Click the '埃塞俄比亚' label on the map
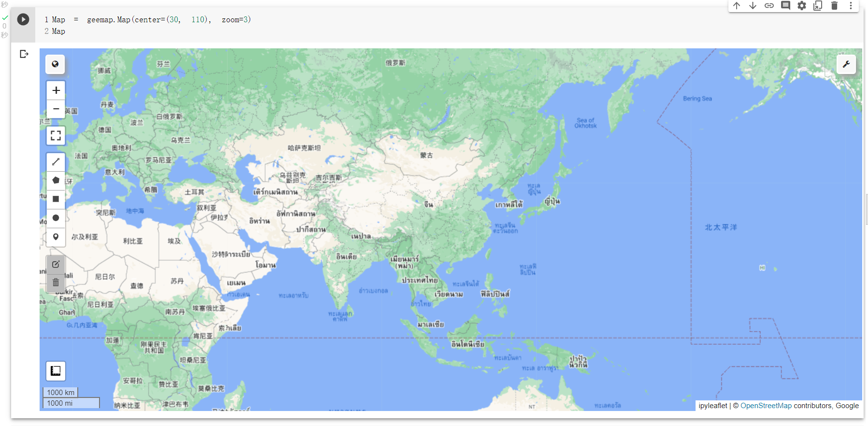 point(209,308)
